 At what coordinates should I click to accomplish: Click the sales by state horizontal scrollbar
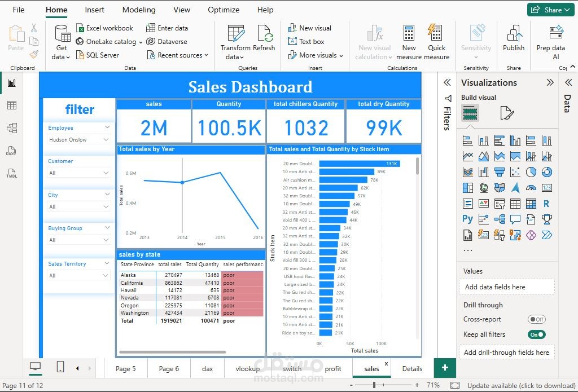click(x=173, y=352)
